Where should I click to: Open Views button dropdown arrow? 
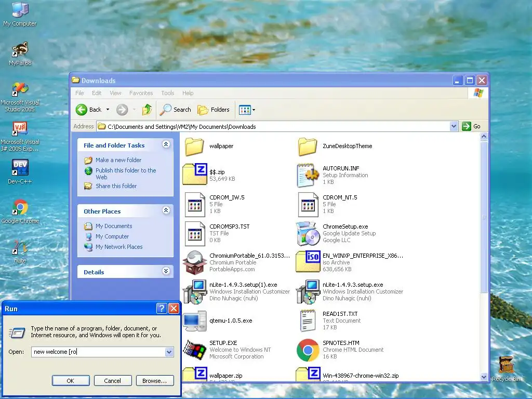tap(254, 110)
